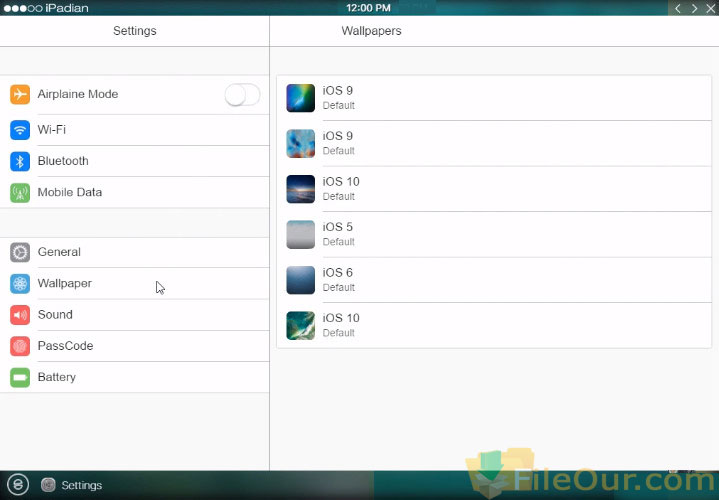Click the iOS 6 wallpaper title text
Image resolution: width=719 pixels, height=500 pixels.
pyautogui.click(x=337, y=272)
